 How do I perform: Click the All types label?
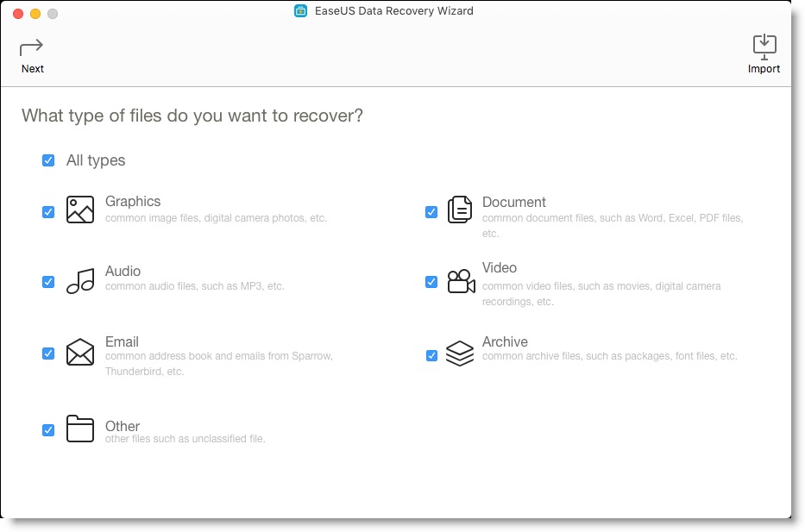pos(96,160)
